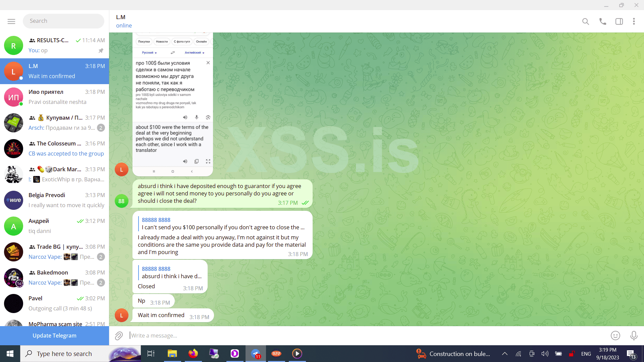The height and width of the screenshot is (362, 644).
Task: Record a voice message with microphone
Action: coord(634,336)
